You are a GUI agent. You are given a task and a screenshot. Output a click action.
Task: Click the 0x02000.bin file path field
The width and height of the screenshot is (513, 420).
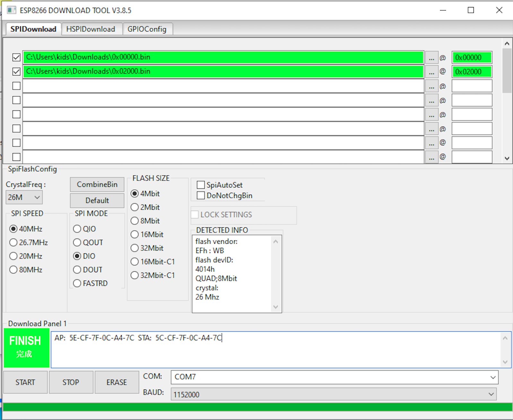point(223,72)
